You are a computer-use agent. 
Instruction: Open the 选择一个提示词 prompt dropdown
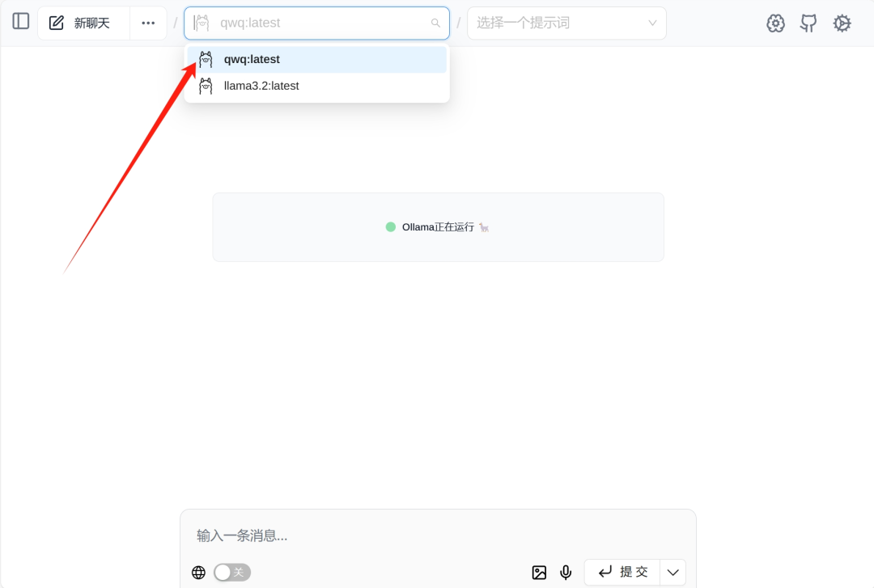tap(566, 23)
